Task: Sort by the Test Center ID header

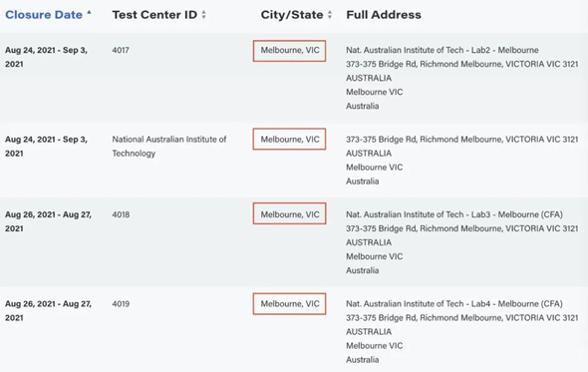Action: tap(154, 15)
